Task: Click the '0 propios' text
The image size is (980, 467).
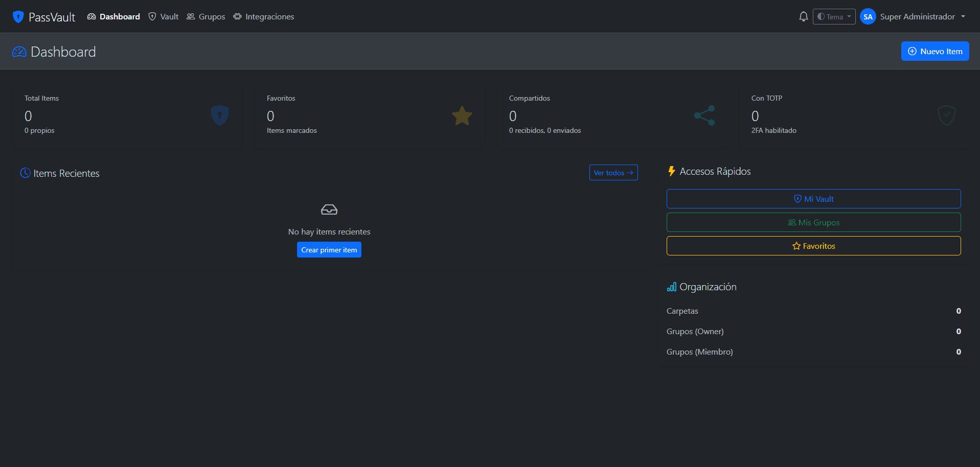Action: pos(39,130)
